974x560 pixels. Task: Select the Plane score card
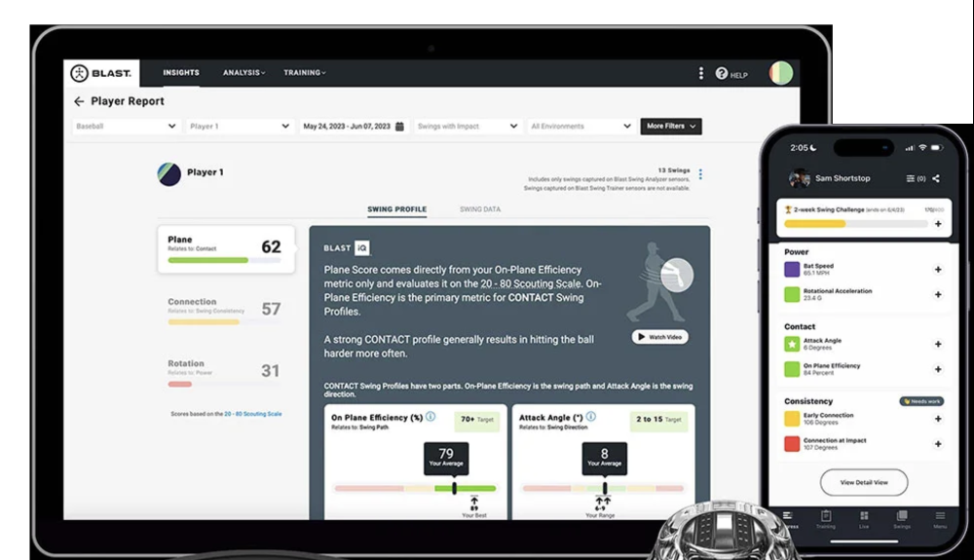click(226, 249)
